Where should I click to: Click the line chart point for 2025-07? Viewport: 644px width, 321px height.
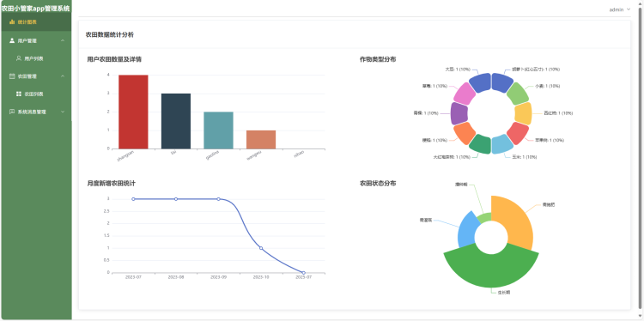[x=303, y=273]
